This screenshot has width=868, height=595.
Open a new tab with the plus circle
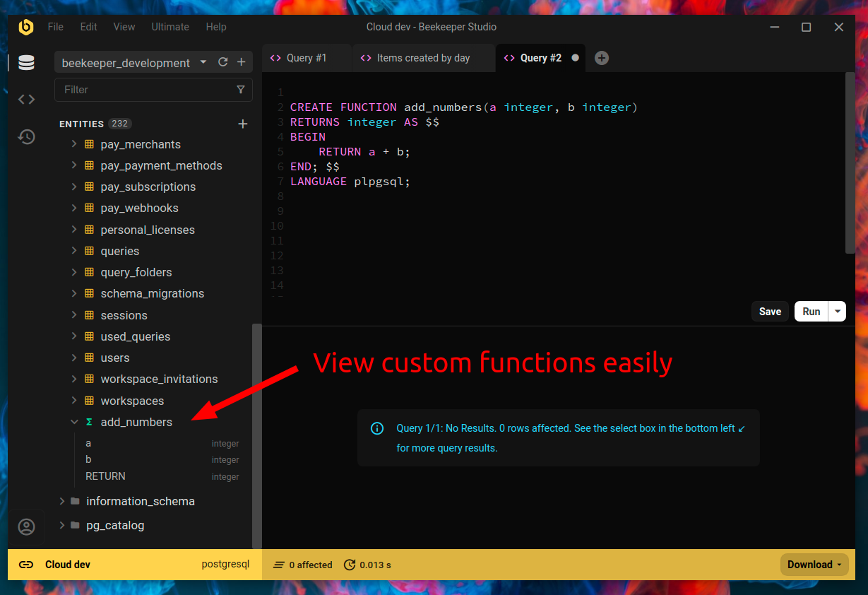(x=602, y=58)
